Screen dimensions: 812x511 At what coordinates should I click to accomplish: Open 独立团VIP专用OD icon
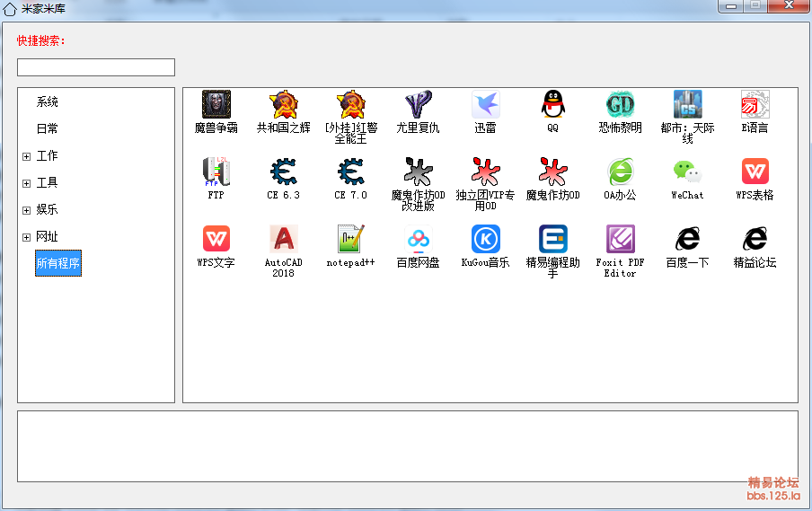point(485,172)
